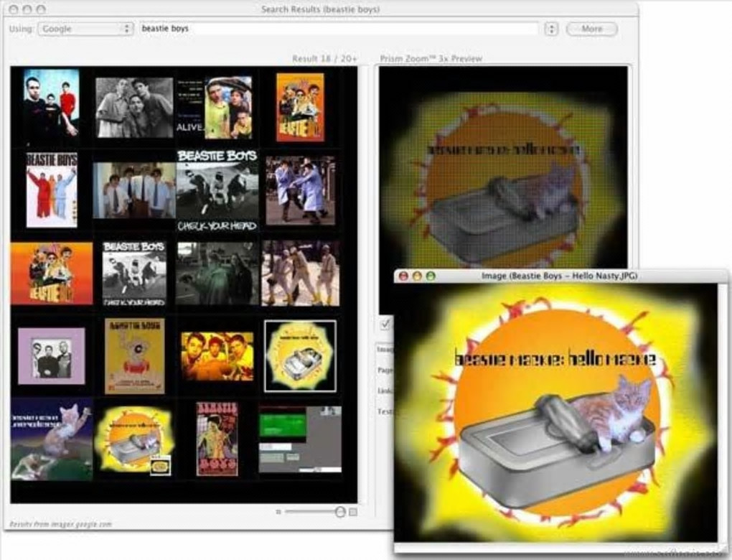This screenshot has height=560, width=732.
Task: Select the highlighted Hello Nasty sardine can thumbnail
Action: 300,356
